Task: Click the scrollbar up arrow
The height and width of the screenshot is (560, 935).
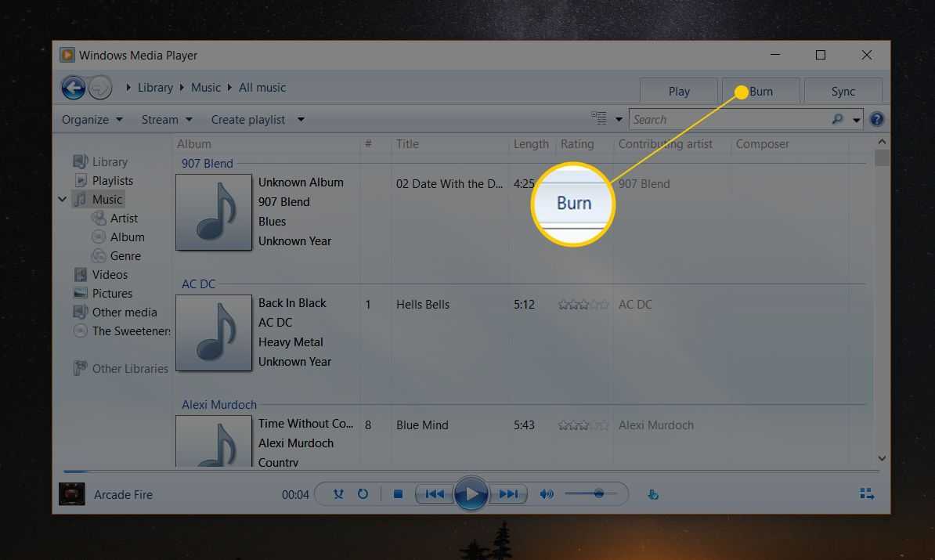Action: coord(882,142)
